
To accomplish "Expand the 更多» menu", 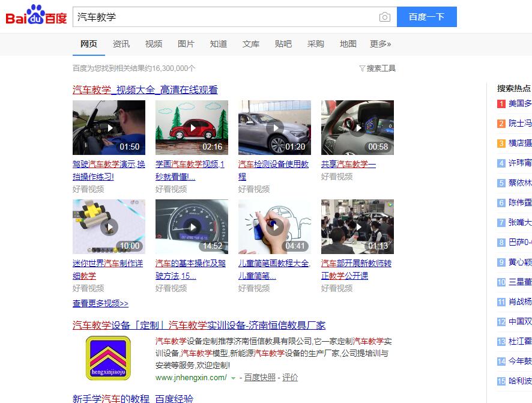I will pos(380,44).
